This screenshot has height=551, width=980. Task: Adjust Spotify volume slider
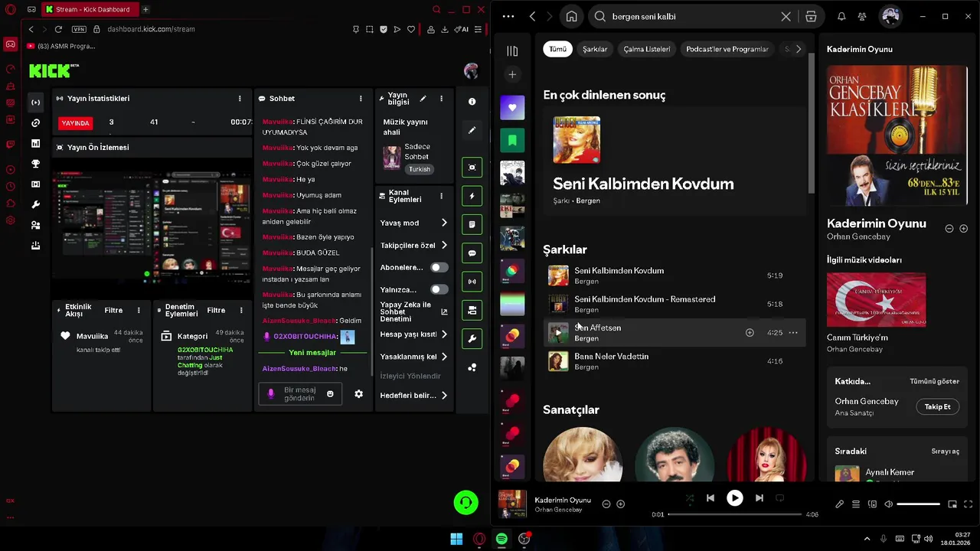(918, 504)
